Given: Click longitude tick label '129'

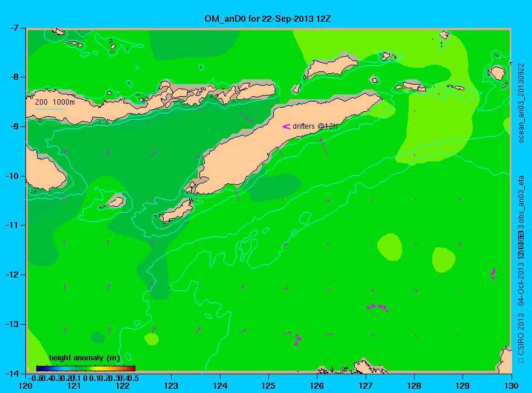Looking at the screenshot, I should pyautogui.click(x=462, y=386).
